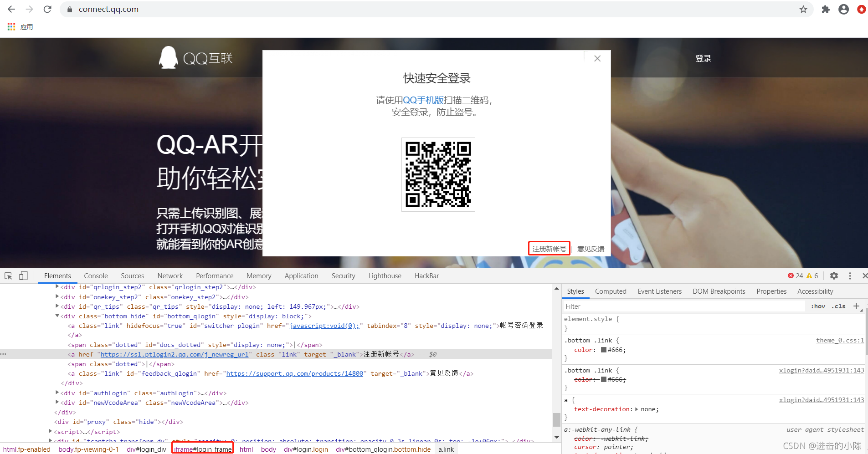Go forward with browser forward arrow
The width and height of the screenshot is (868, 454).
pyautogui.click(x=30, y=9)
